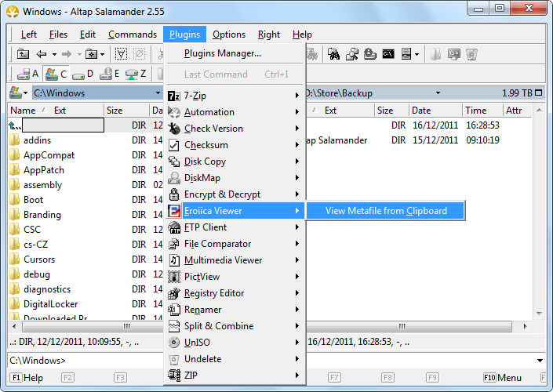Open the Left menu
Image resolution: width=553 pixels, height=392 pixels.
coord(29,34)
